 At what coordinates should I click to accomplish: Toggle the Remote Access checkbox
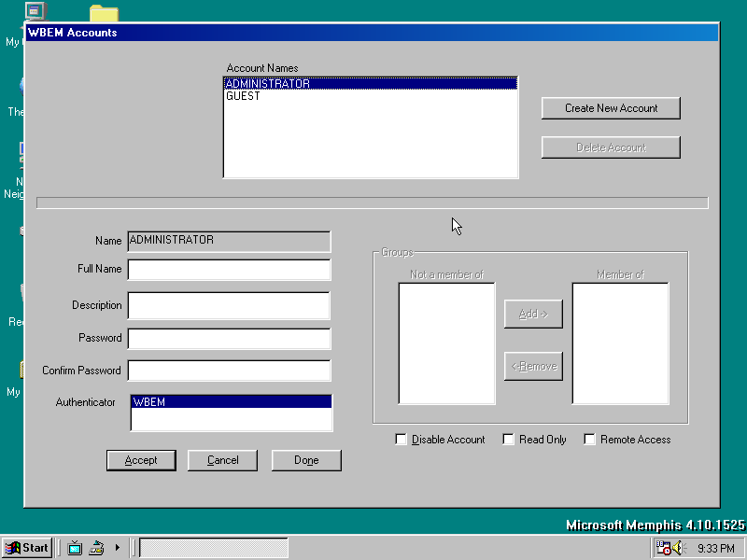589,439
